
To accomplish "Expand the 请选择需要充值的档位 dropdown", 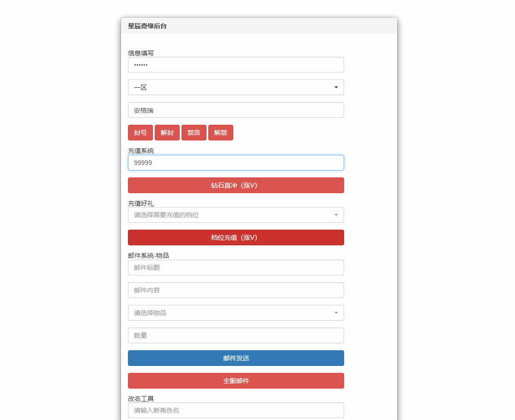I will (236, 215).
